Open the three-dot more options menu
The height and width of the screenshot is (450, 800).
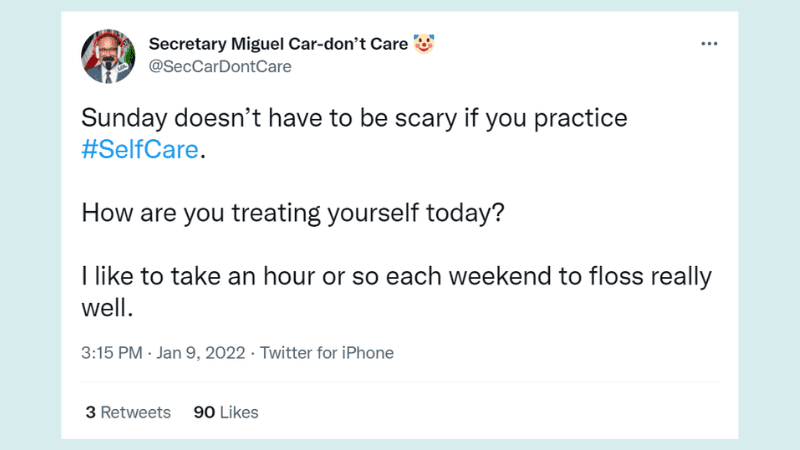point(709,44)
